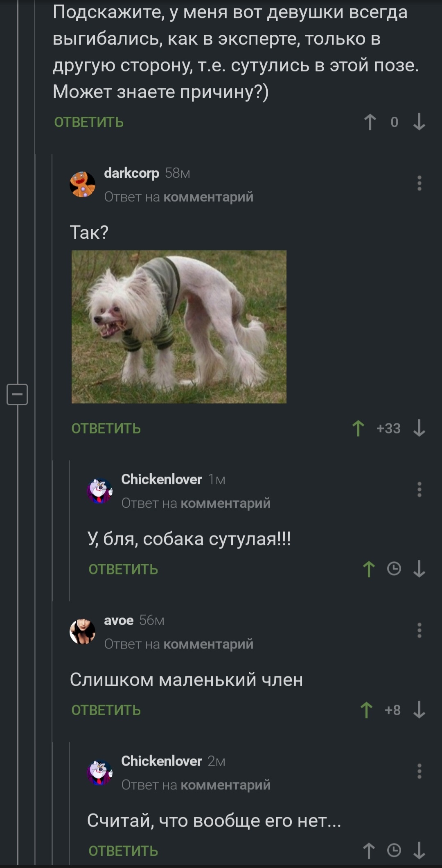Open three-dot menu on Chickenlover's 1м comment
This screenshot has width=442, height=868.
[x=419, y=489]
